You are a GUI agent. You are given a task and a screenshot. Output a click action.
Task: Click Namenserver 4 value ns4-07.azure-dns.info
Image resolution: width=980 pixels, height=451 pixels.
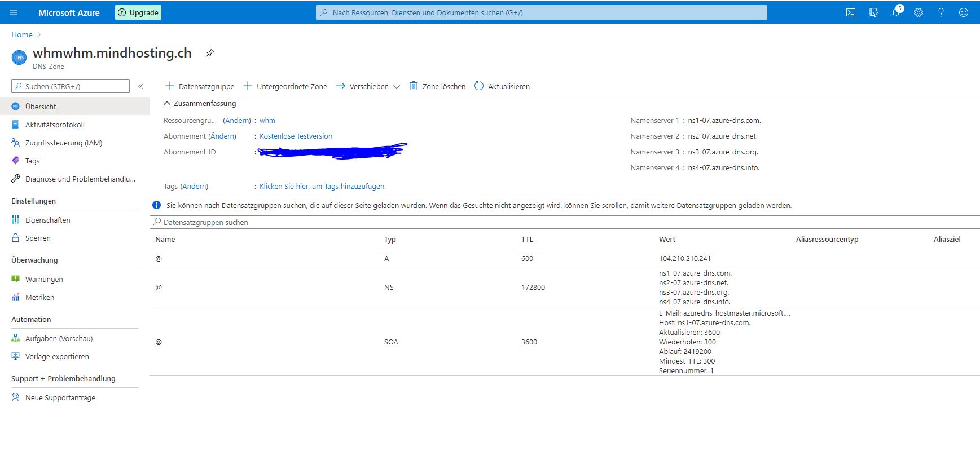724,168
